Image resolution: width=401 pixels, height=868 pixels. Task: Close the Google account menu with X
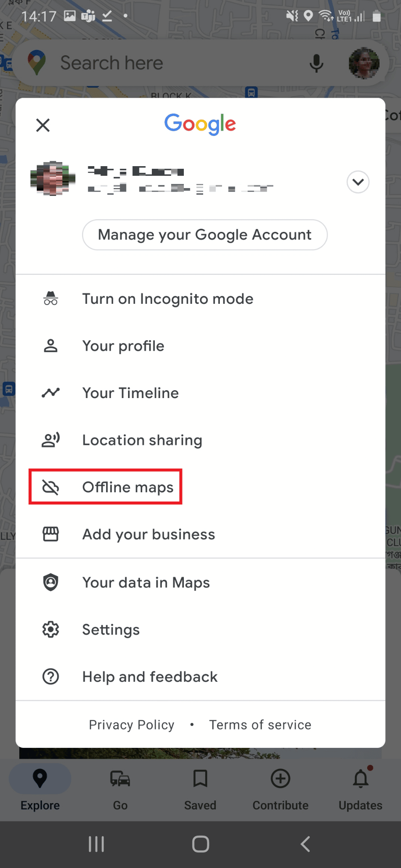pos(43,125)
